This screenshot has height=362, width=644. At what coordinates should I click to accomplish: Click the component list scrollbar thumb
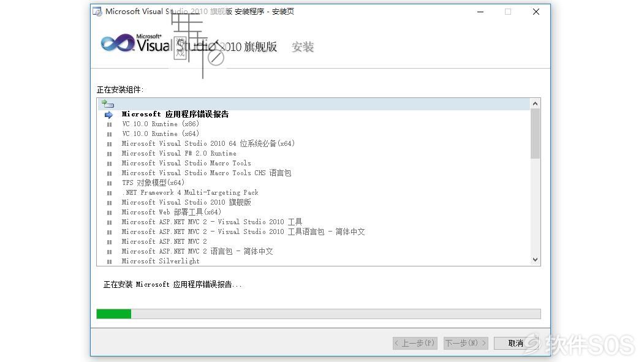coord(535,134)
